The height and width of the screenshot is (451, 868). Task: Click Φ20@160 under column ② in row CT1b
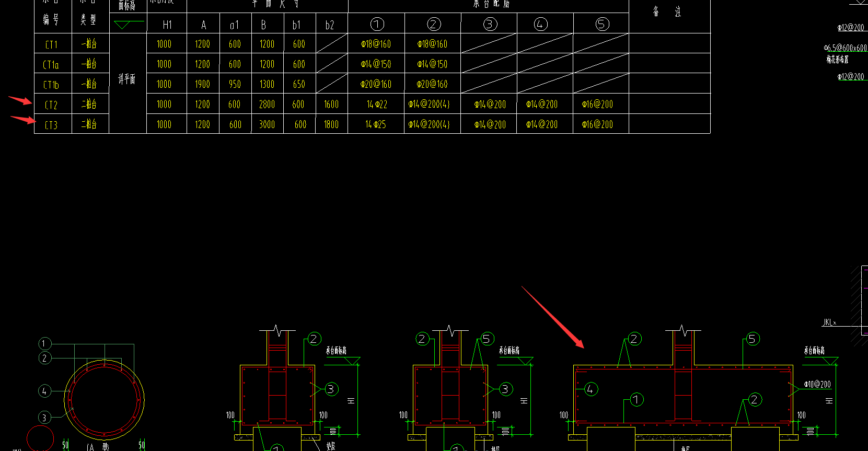click(432, 84)
